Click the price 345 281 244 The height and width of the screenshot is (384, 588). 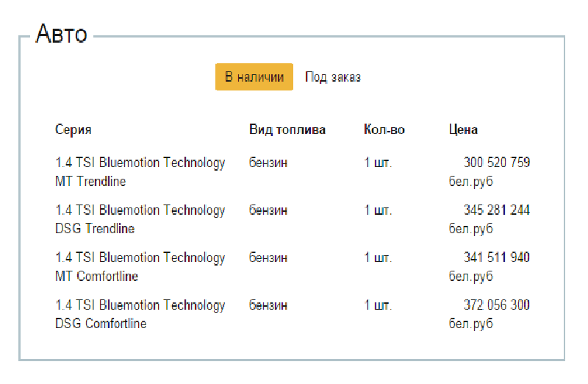click(497, 210)
